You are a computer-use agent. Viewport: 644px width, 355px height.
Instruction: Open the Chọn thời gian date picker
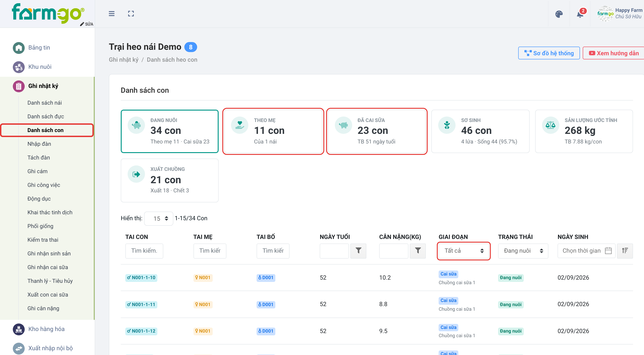tap(586, 251)
